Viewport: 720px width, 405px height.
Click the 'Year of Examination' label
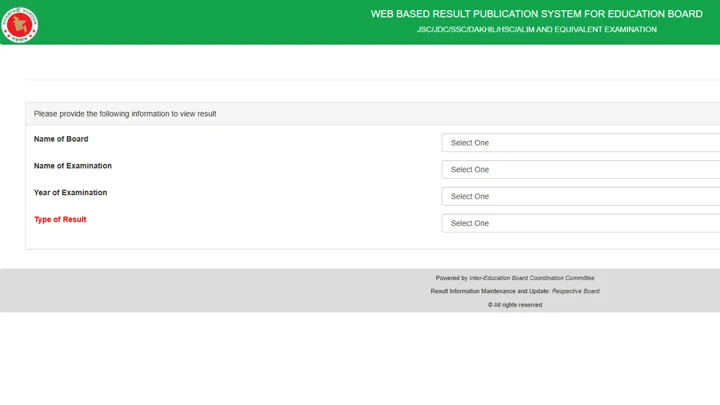coord(70,193)
